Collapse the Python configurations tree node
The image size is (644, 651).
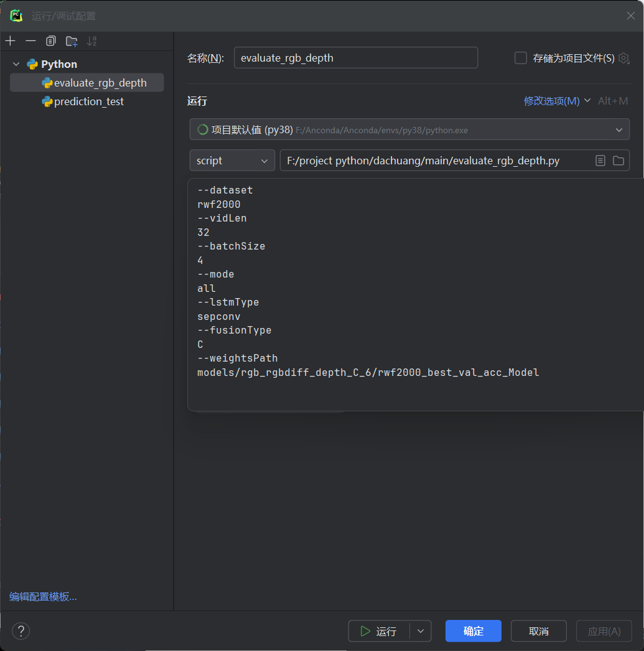16,64
